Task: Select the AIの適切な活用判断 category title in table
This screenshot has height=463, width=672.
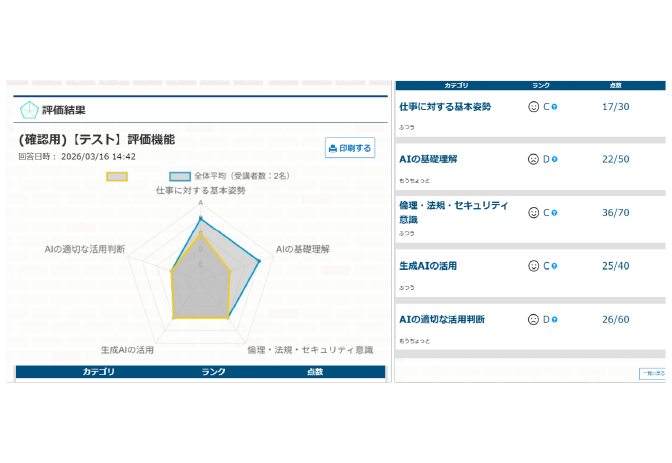Action: (442, 319)
